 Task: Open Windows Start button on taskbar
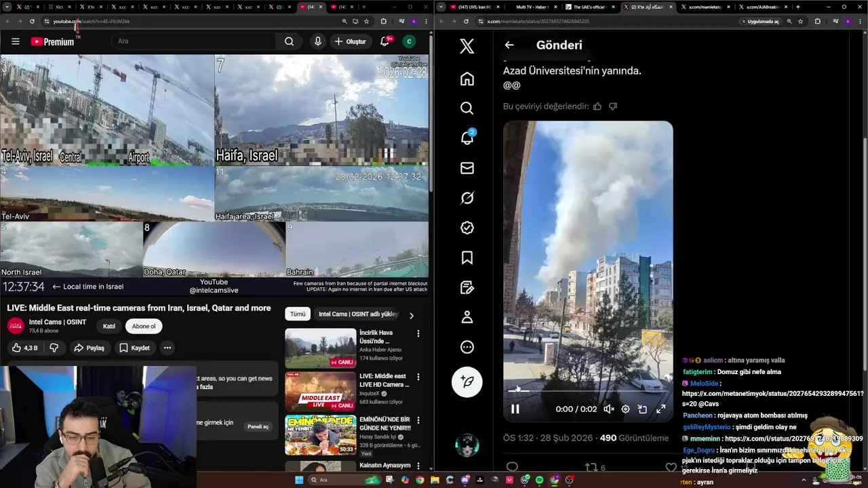(299, 480)
